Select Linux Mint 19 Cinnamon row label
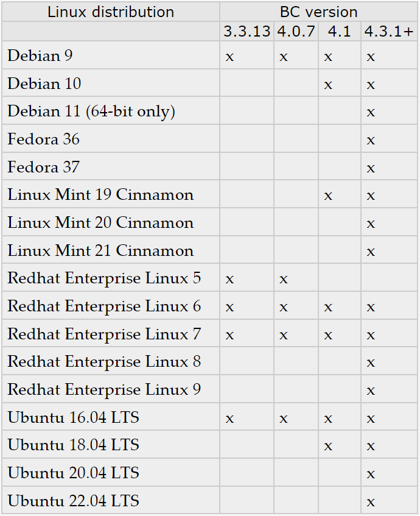The image size is (420, 516). [100, 194]
